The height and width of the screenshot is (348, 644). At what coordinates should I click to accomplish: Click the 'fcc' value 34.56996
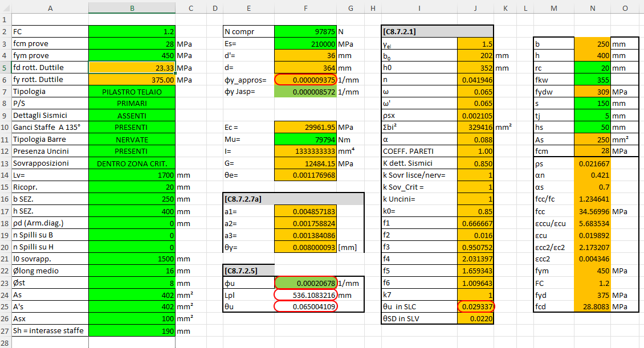pos(592,211)
